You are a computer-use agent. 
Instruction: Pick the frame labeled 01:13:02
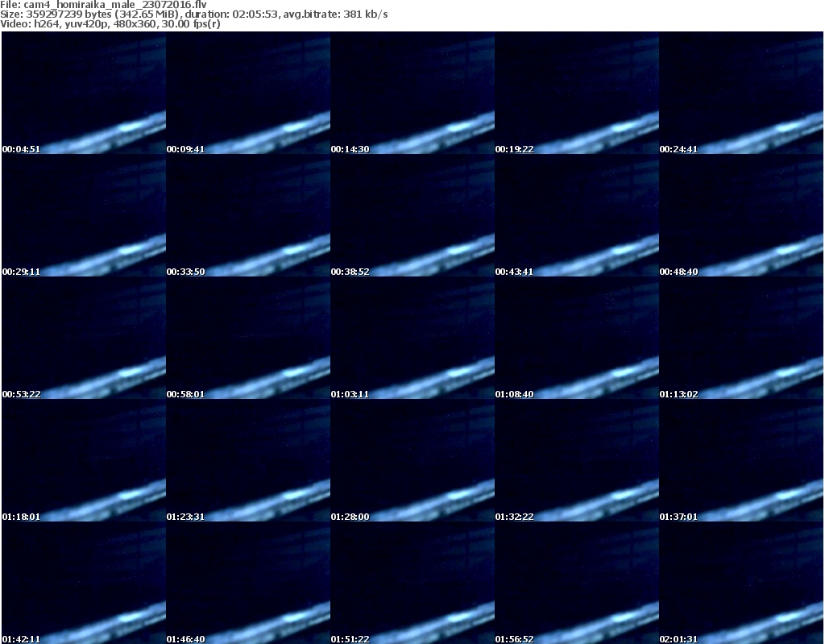[741, 338]
